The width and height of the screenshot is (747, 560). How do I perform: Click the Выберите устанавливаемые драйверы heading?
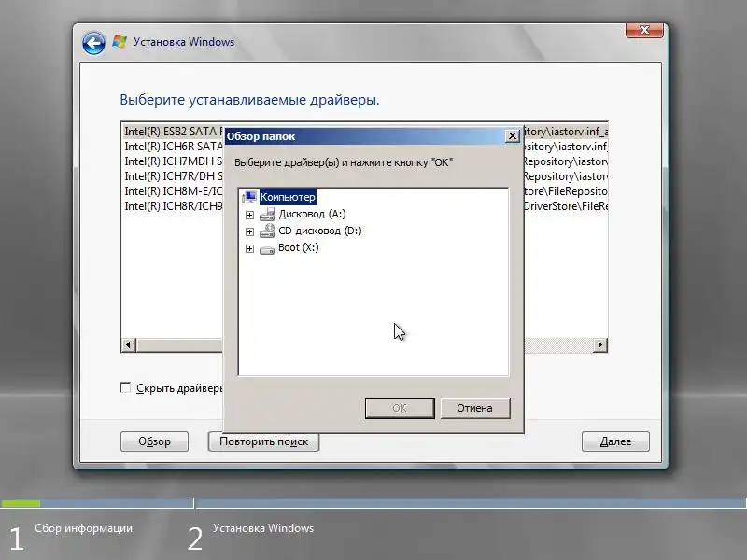click(x=249, y=100)
